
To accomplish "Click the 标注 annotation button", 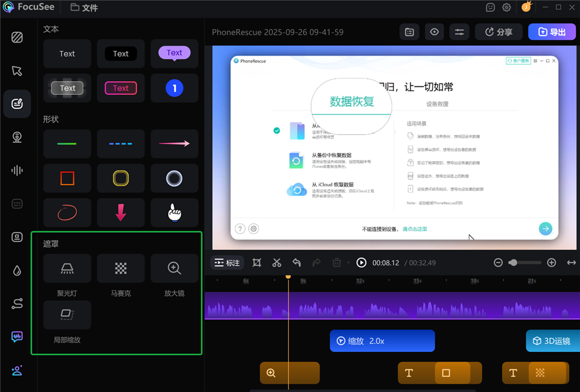I will coord(227,263).
